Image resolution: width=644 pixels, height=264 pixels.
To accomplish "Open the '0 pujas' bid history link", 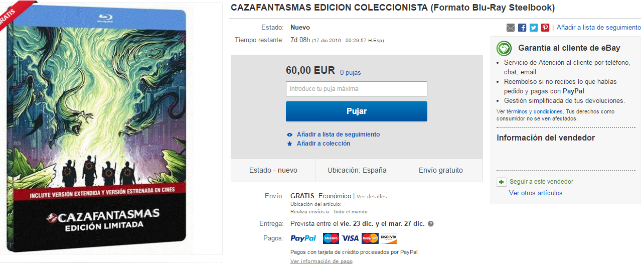I will coord(350,72).
